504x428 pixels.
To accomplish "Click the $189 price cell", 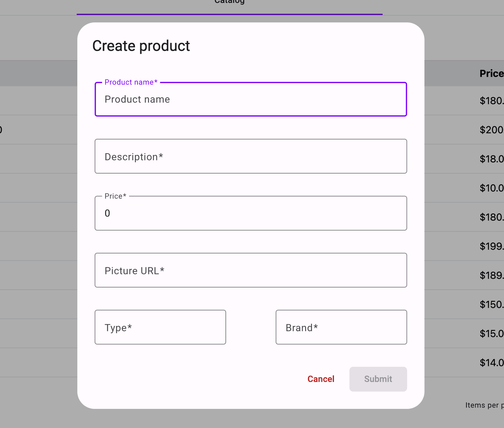I will tap(491, 275).
